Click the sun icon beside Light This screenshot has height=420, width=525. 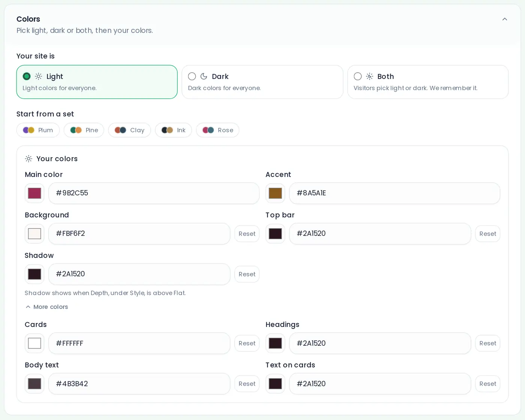click(39, 76)
